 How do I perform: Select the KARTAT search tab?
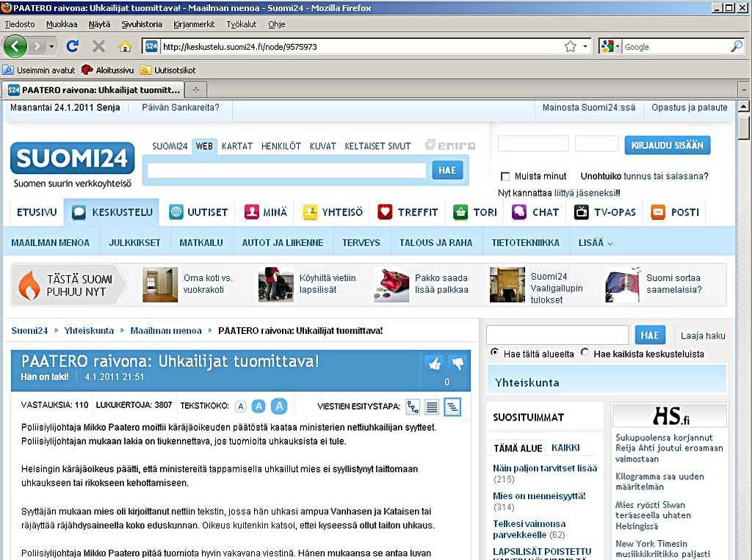pyautogui.click(x=237, y=146)
